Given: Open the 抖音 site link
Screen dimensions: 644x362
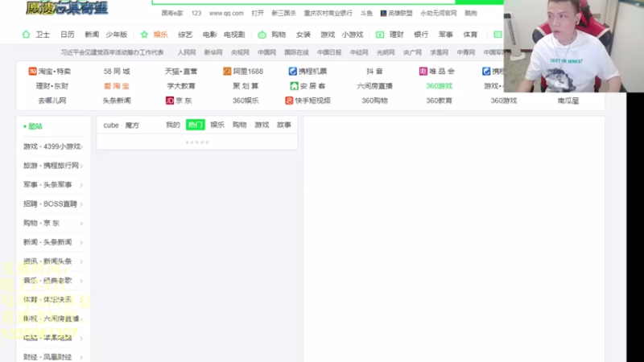Looking at the screenshot, I should [374, 72].
